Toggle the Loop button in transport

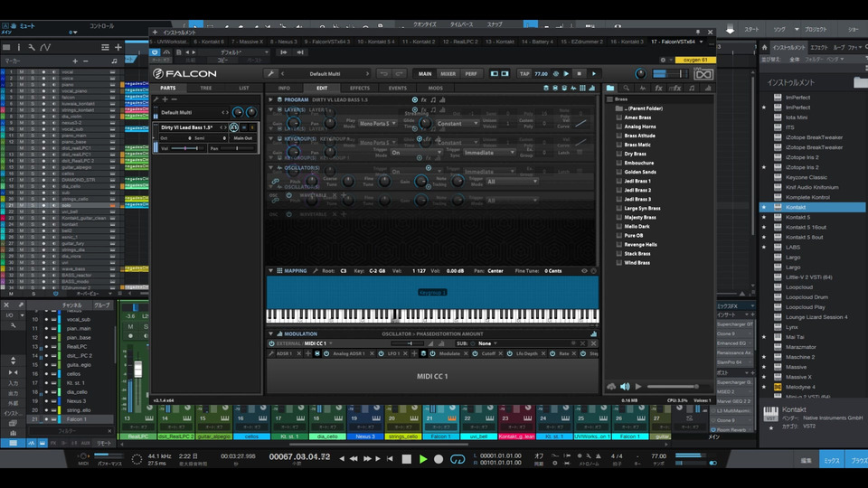tap(458, 459)
